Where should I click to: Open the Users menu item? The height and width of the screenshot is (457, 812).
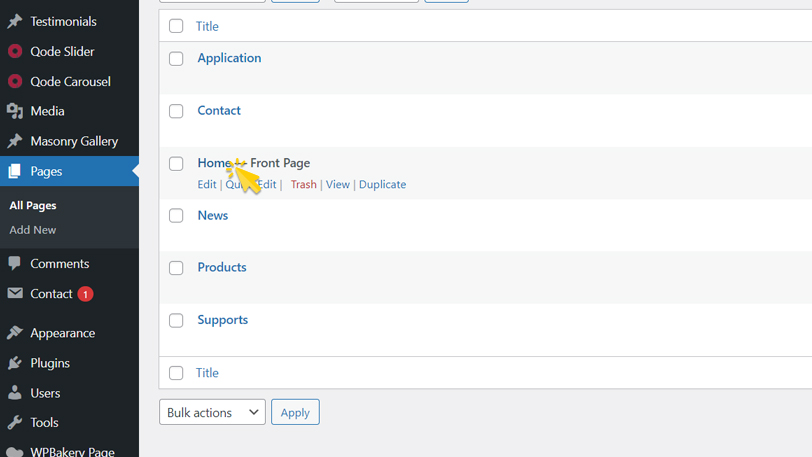tap(45, 393)
